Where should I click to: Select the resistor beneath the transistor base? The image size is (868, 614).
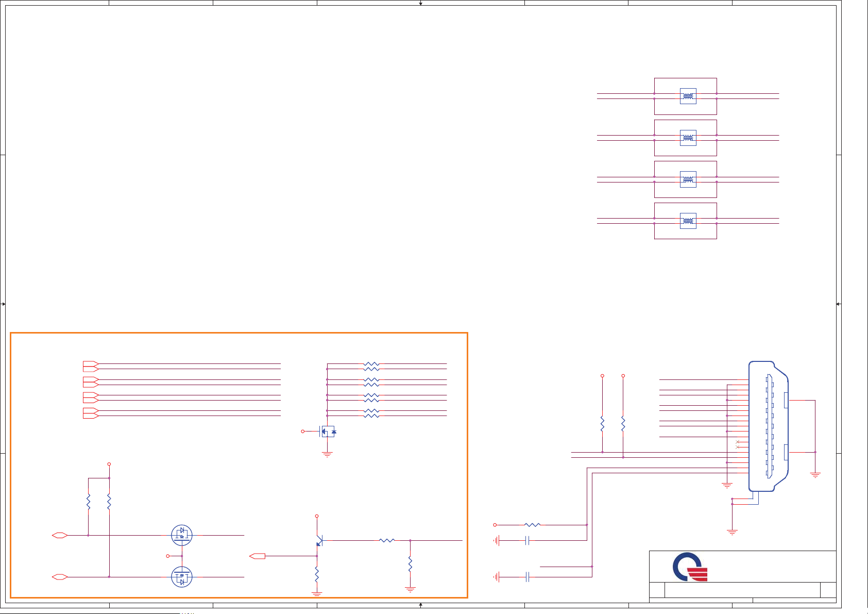(317, 574)
